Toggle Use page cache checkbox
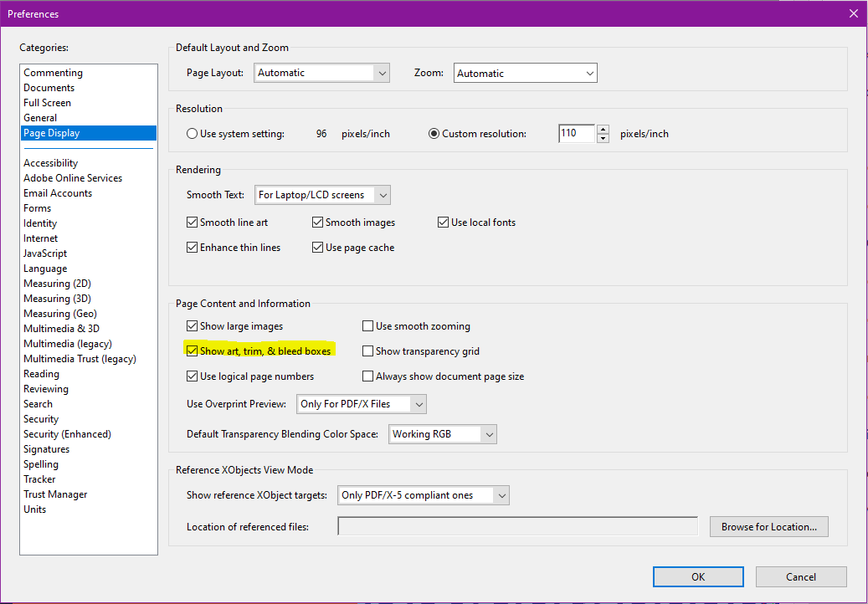The width and height of the screenshot is (868, 604). coord(318,248)
